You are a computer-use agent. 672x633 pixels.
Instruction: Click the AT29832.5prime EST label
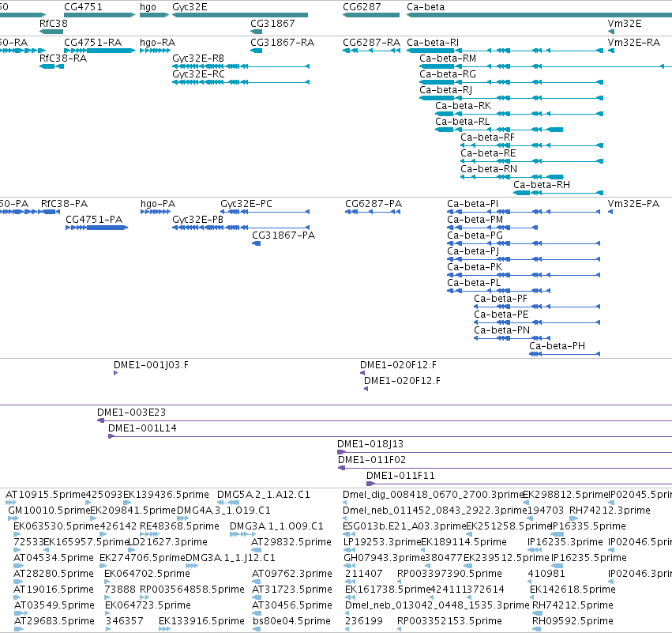(x=291, y=542)
